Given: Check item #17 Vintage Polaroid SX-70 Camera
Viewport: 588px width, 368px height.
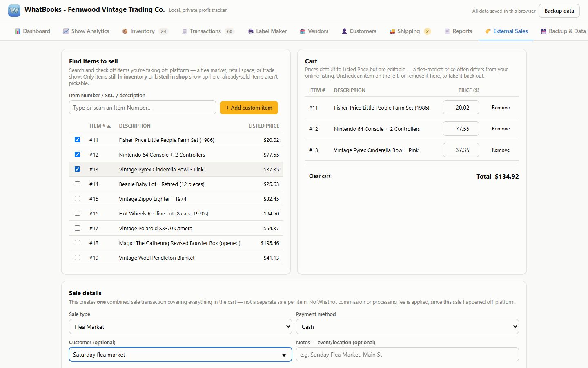Looking at the screenshot, I should (77, 228).
